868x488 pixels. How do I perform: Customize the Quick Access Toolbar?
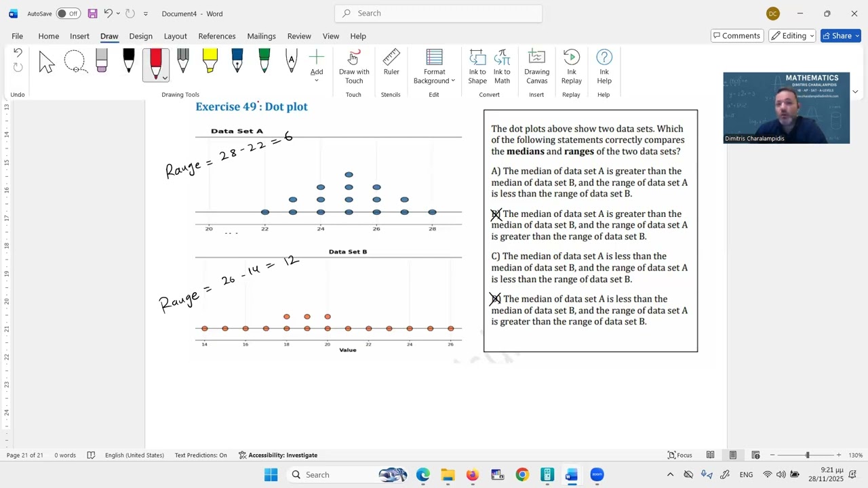(x=145, y=14)
